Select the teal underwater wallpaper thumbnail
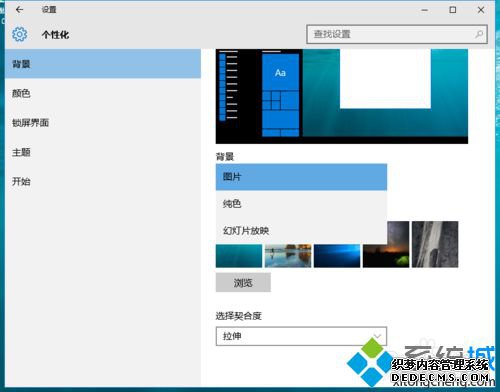The width and height of the screenshot is (500, 392). [239, 256]
